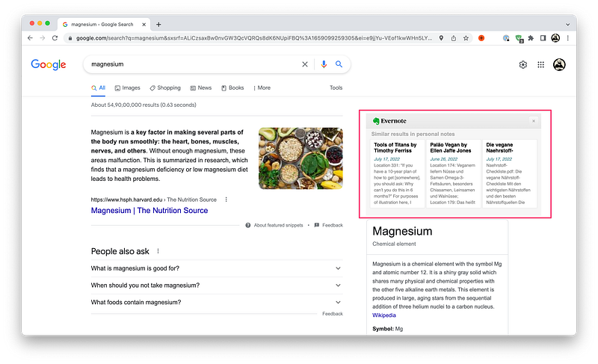Open Die vegane Naehrstoff- note card
598x364 pixels.
[510, 173]
